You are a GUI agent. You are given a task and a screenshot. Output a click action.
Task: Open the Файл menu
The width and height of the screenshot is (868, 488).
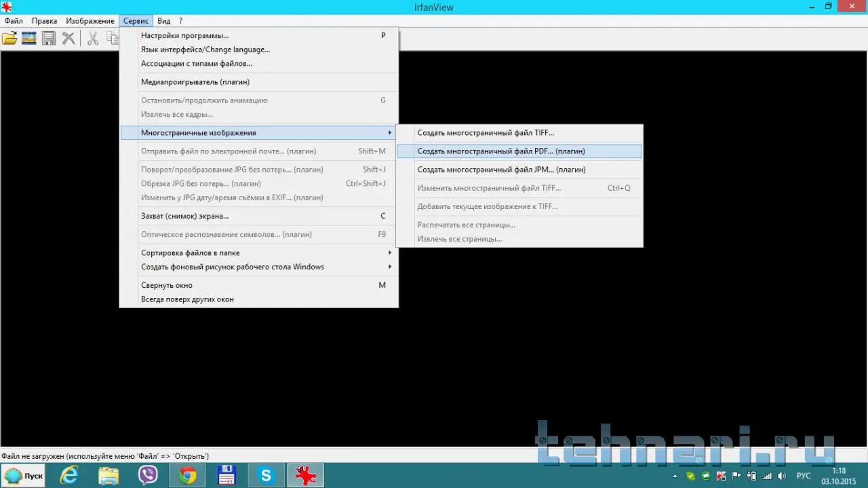pyautogui.click(x=14, y=21)
